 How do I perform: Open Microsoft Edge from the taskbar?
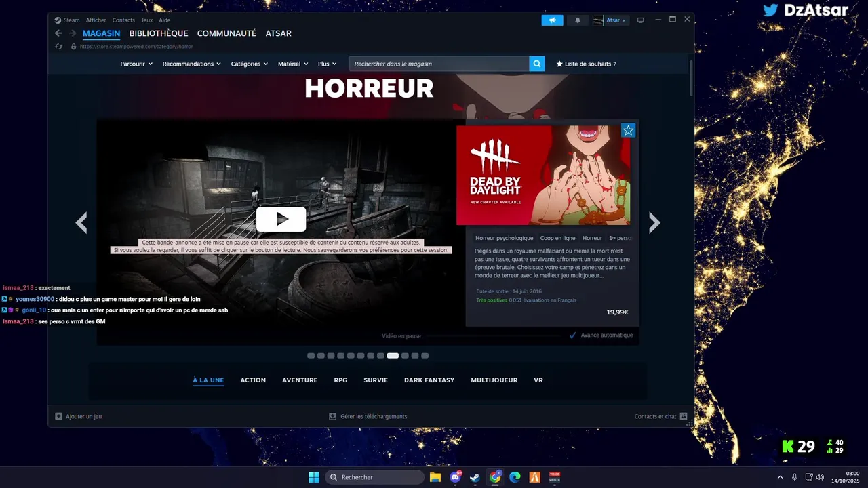(515, 477)
